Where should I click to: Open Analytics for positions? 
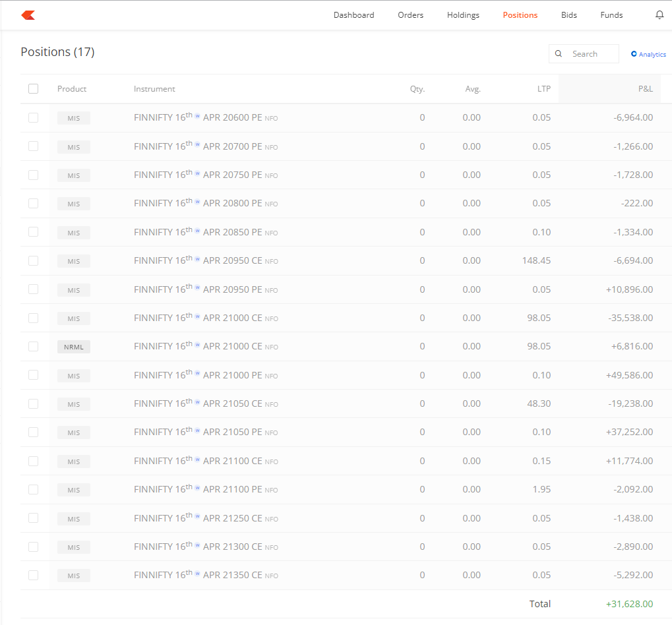click(x=648, y=54)
